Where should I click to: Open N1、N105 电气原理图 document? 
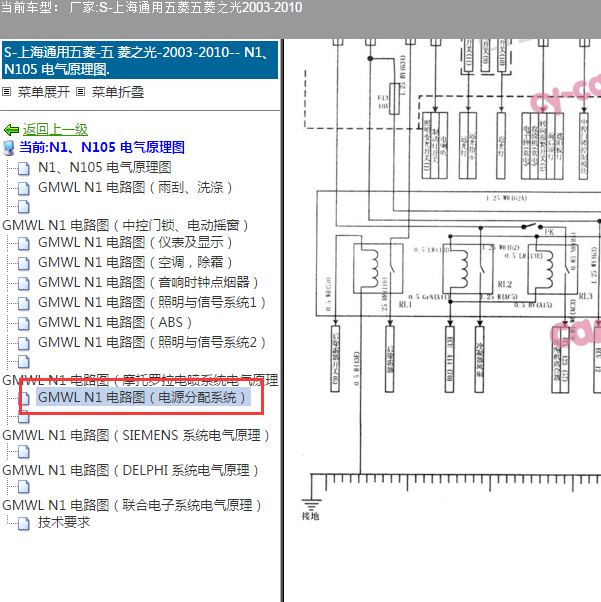pyautogui.click(x=104, y=167)
